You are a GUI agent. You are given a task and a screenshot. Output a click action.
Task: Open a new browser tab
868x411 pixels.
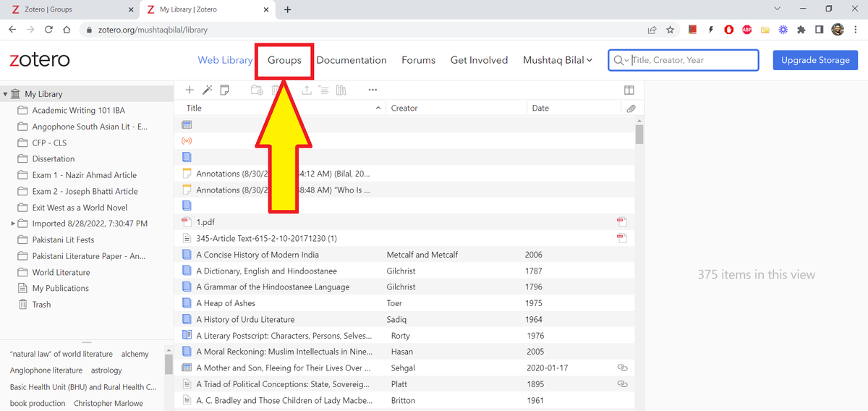point(287,9)
